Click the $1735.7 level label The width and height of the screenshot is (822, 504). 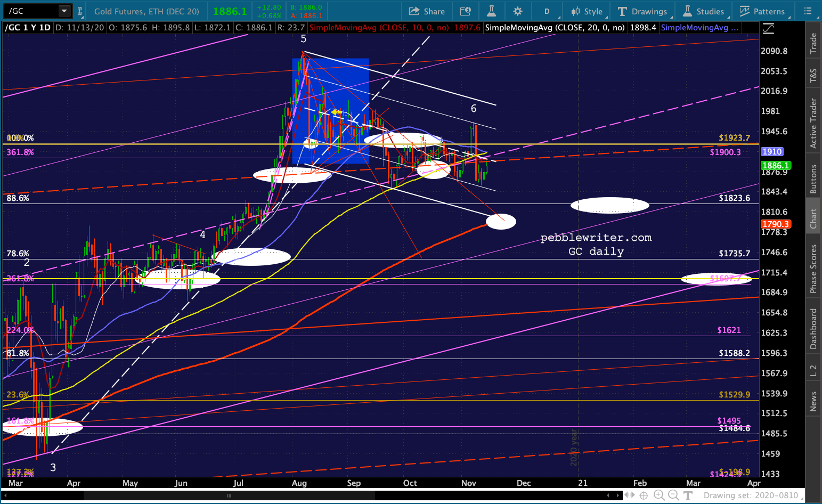[734, 254]
